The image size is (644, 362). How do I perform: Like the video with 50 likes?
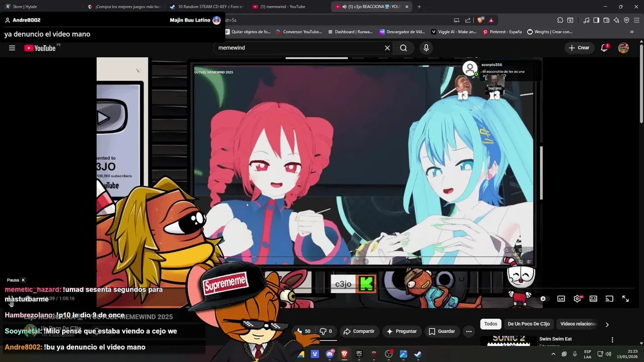pos(303,331)
